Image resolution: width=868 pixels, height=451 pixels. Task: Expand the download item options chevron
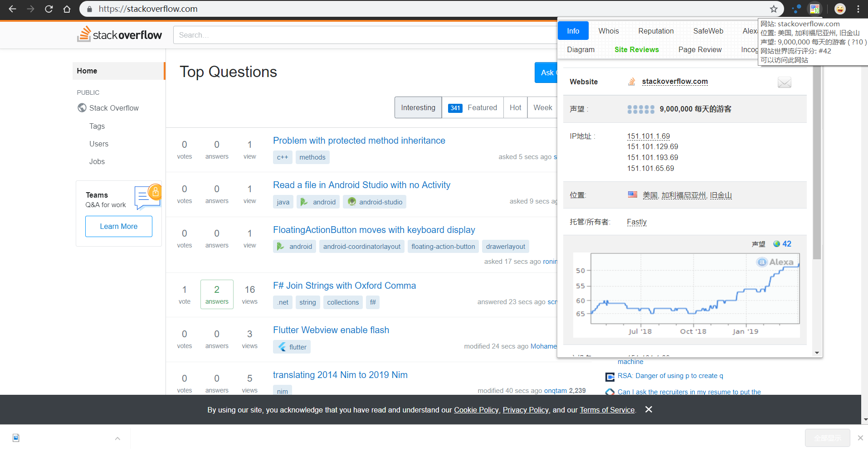point(117,438)
